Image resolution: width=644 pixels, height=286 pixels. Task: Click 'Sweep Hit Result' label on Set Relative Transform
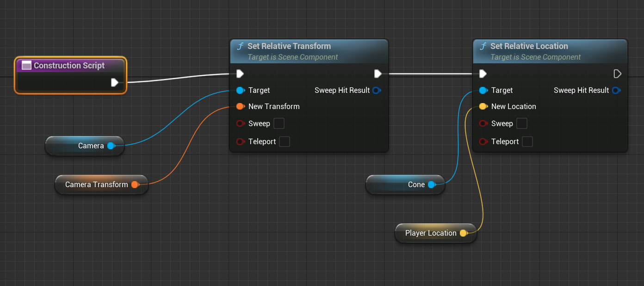pos(342,90)
